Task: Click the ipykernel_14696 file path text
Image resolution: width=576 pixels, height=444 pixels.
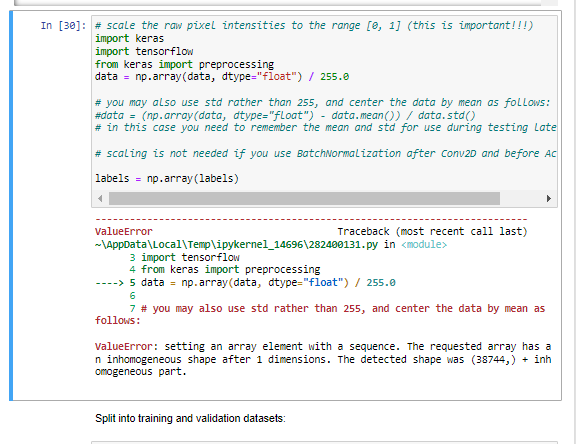Action: tap(236, 245)
